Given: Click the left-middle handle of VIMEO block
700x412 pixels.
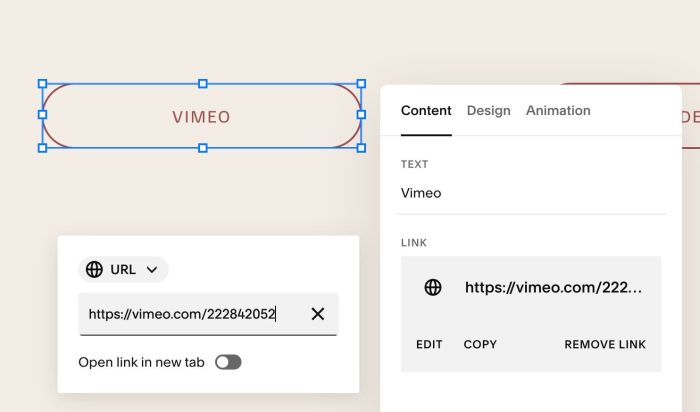Looking at the screenshot, I should 42,115.
